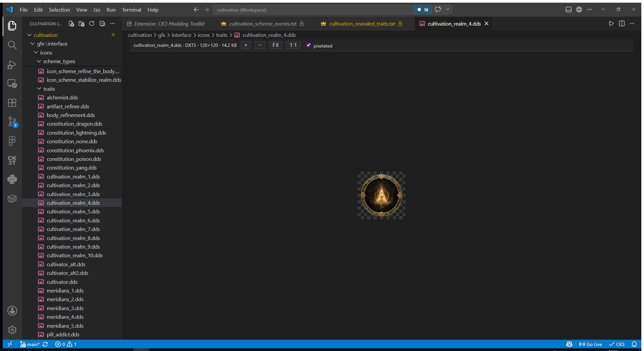Open the CK3T modding toolkit panel
644x351 pixels.
pyautogui.click(x=12, y=160)
